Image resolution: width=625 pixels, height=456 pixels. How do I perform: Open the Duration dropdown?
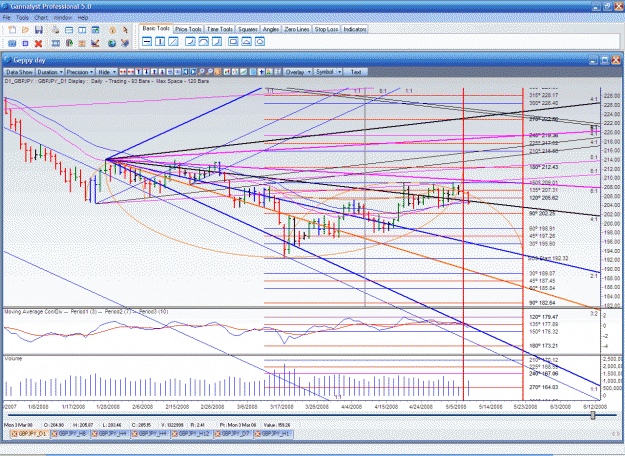pyautogui.click(x=50, y=72)
